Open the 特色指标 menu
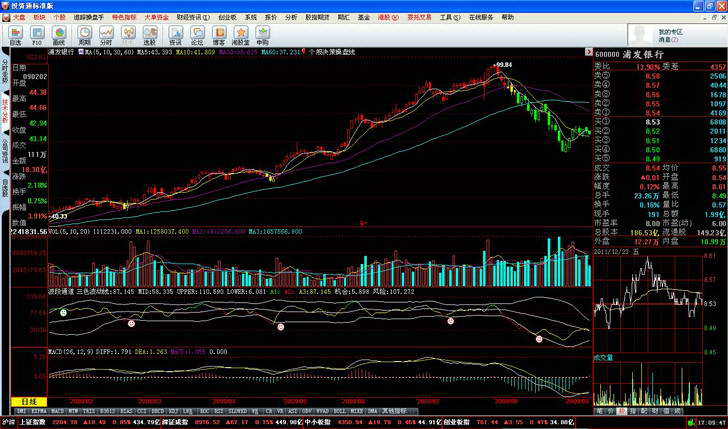Image resolution: width=728 pixels, height=429 pixels. [x=124, y=17]
